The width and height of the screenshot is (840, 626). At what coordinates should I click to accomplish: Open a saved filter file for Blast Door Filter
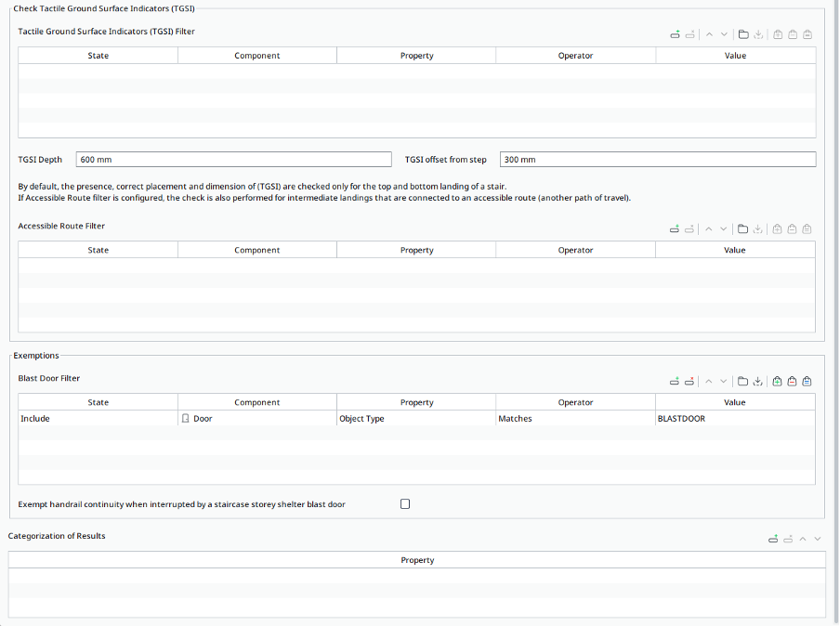743,382
